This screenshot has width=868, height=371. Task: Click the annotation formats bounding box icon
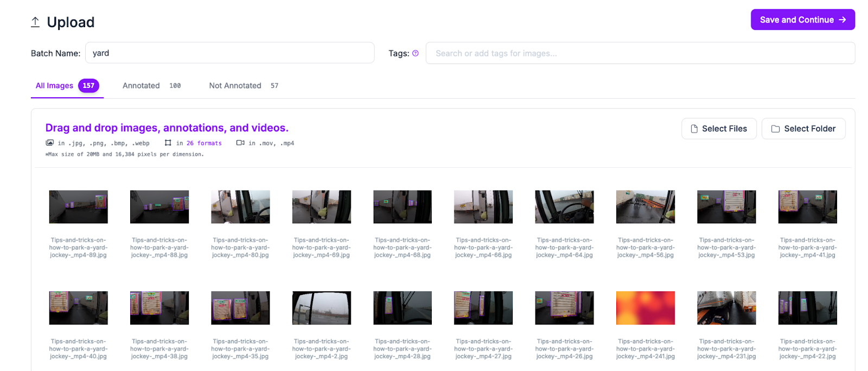pos(168,143)
